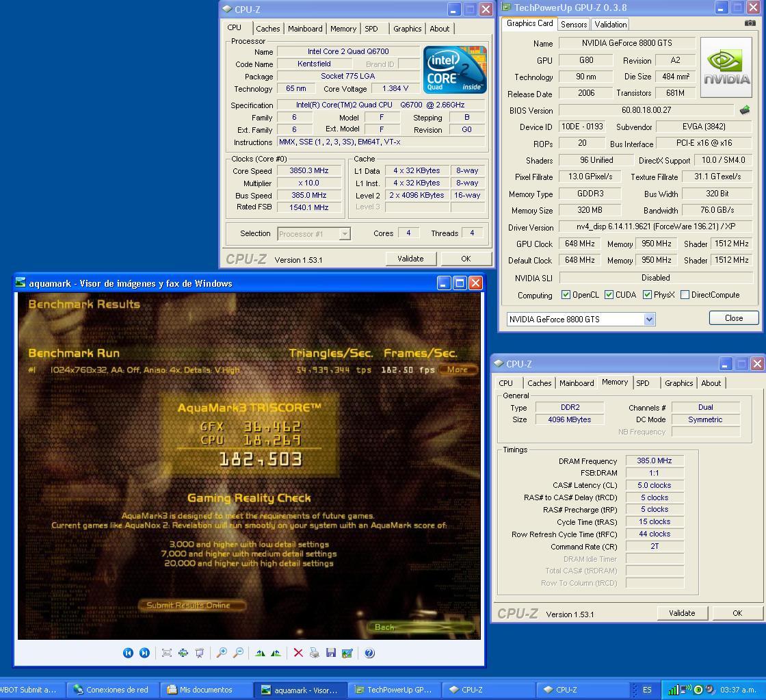Viewport: 766px width, 700px height.
Task: Open Graphics tab in top CPU-Z window
Action: (x=407, y=29)
